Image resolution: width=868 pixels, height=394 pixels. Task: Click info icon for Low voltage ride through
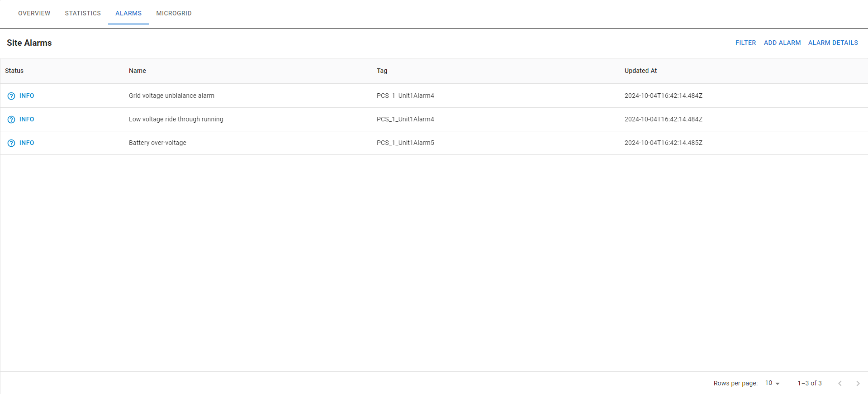11,120
